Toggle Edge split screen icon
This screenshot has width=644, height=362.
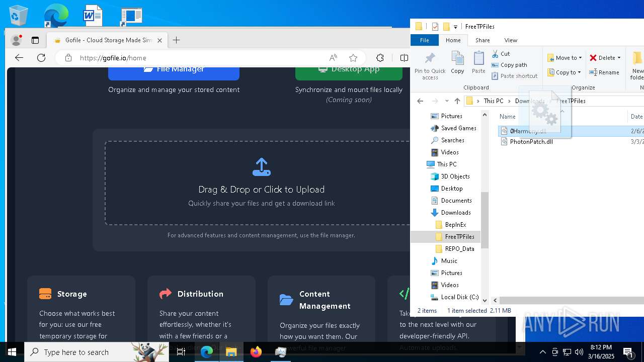pyautogui.click(x=404, y=58)
